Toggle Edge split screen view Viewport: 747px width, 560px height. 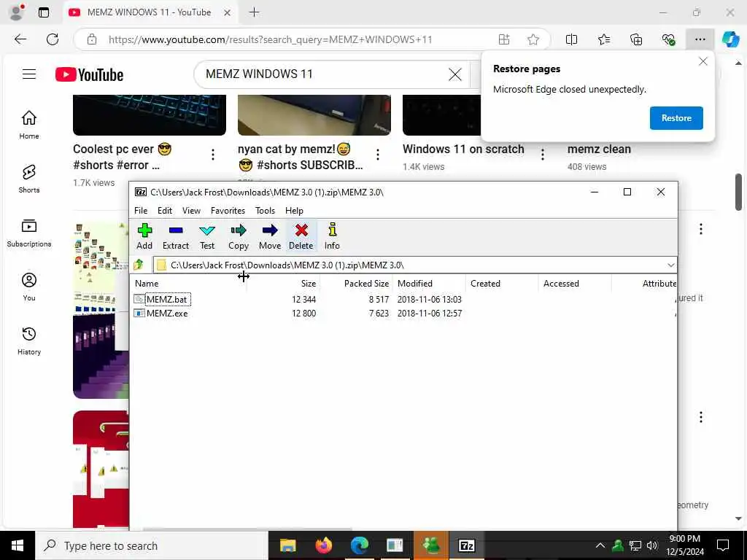(x=571, y=39)
